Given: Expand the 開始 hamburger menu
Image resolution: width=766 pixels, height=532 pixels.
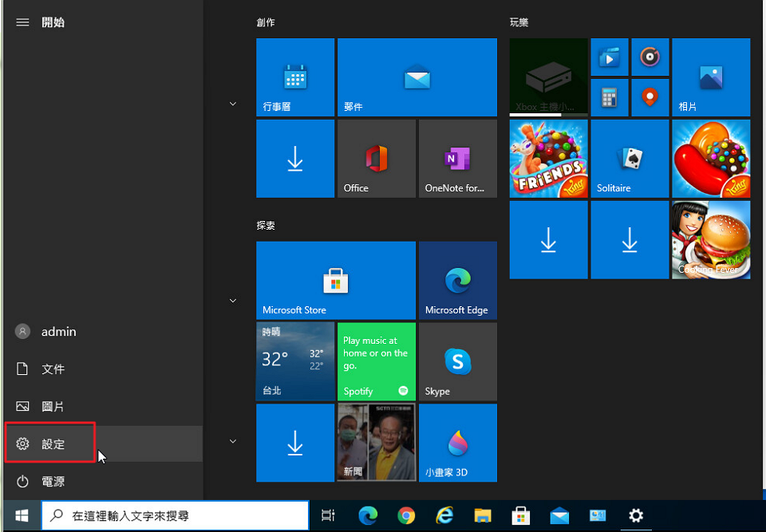Looking at the screenshot, I should click(22, 22).
